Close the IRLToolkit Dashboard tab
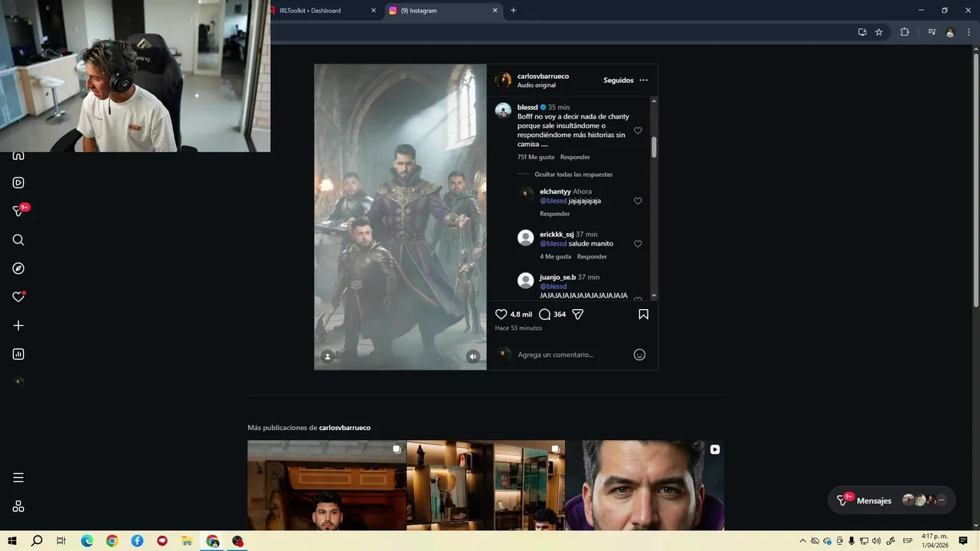This screenshot has width=980, height=551. (x=374, y=11)
